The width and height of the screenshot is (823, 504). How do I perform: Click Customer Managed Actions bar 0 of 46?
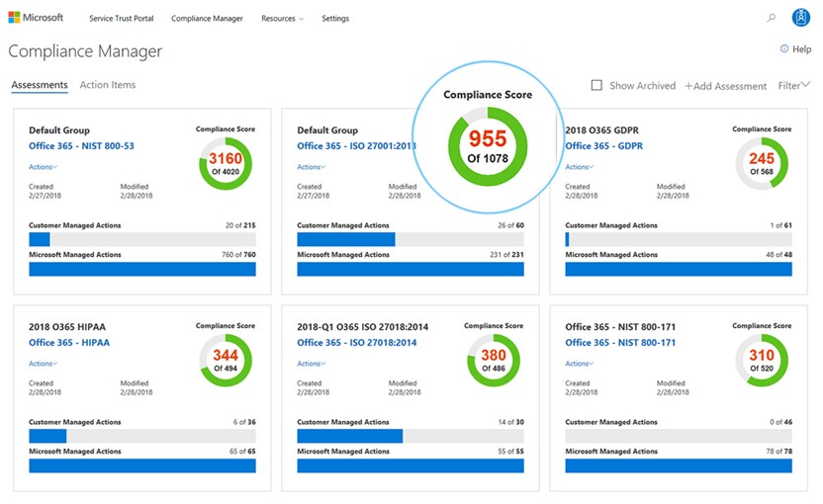[x=679, y=436]
